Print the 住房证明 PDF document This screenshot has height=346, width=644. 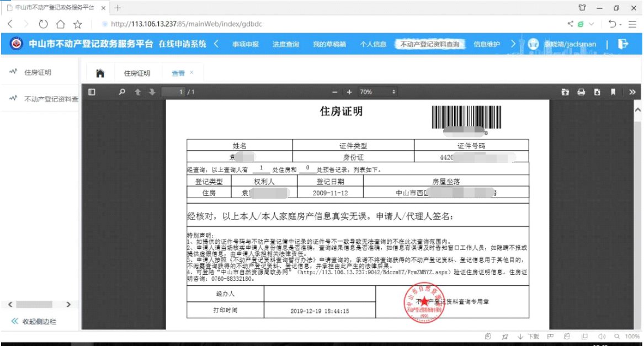tap(581, 92)
